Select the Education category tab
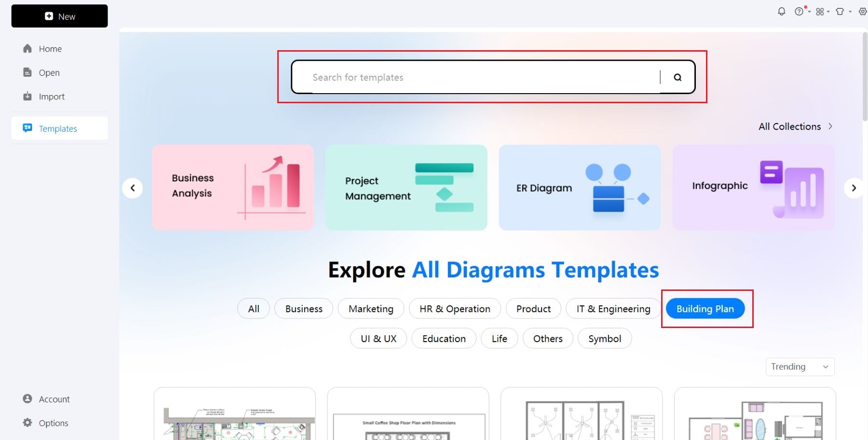Viewport: 868px width, 440px height. point(444,339)
